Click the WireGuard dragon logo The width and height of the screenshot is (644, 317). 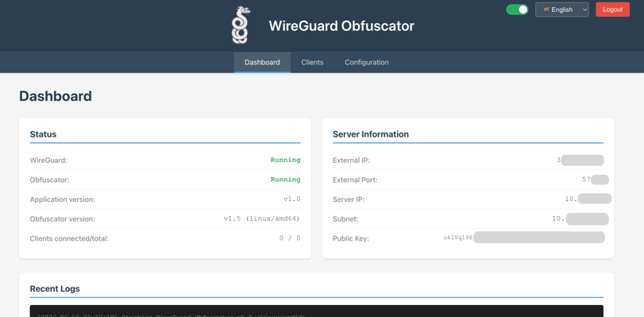coord(241,25)
